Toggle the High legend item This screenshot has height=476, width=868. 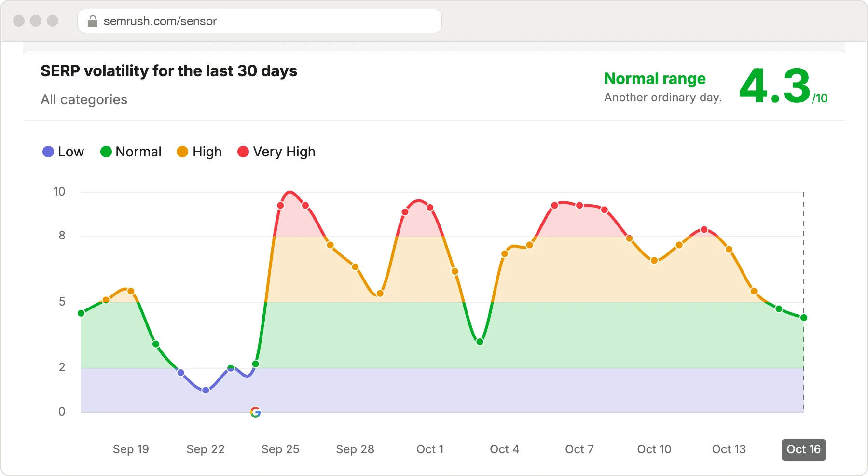point(199,152)
